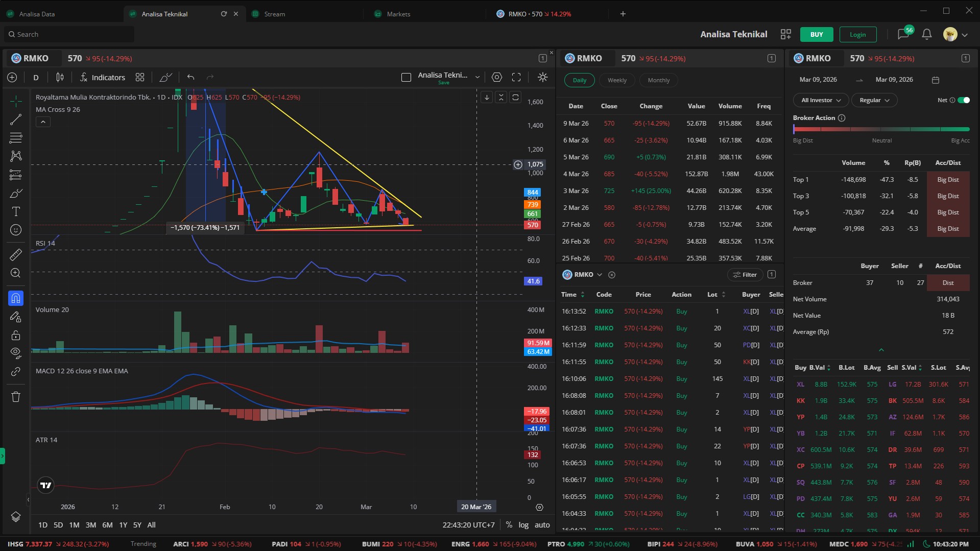Select the trend line drawing tool

point(16,119)
